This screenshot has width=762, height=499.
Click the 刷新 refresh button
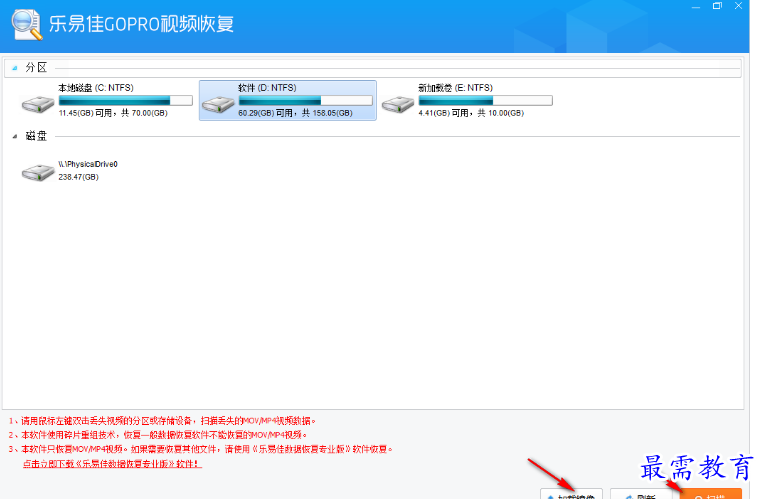click(641, 494)
